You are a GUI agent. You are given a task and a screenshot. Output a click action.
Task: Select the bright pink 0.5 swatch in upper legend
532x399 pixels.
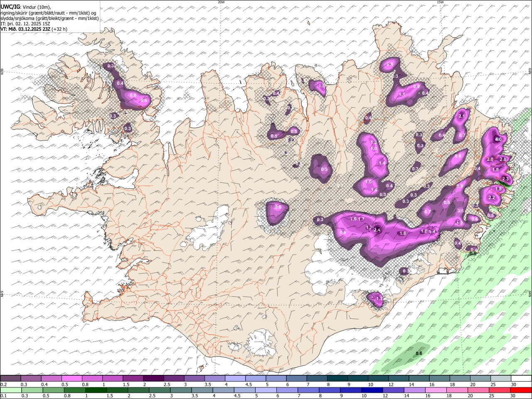(x=71, y=378)
